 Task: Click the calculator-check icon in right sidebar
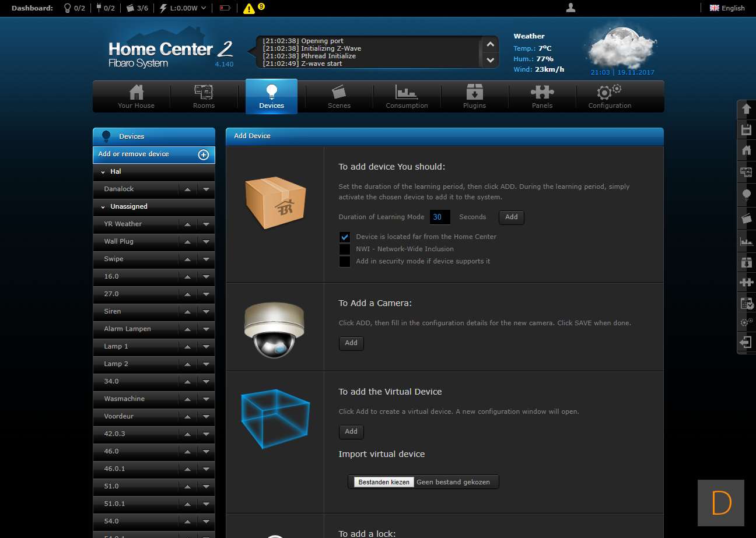pyautogui.click(x=747, y=303)
